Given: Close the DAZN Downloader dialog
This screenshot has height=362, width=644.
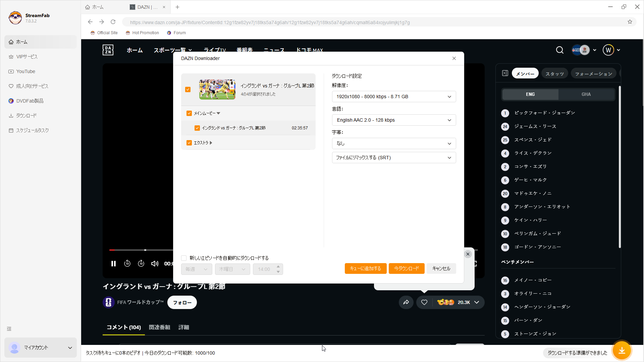Looking at the screenshot, I should point(454,58).
